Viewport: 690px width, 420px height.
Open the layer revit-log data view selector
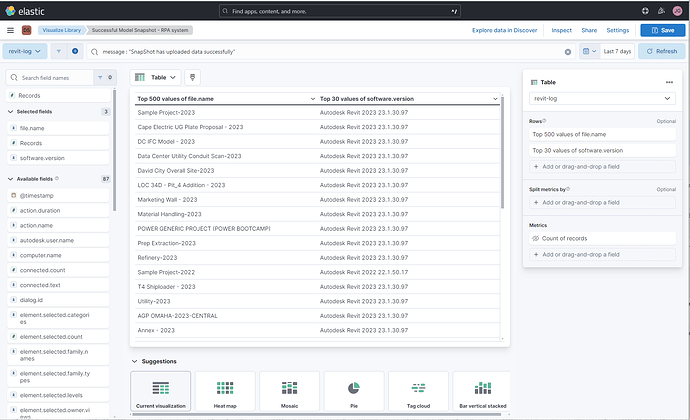tap(602, 99)
